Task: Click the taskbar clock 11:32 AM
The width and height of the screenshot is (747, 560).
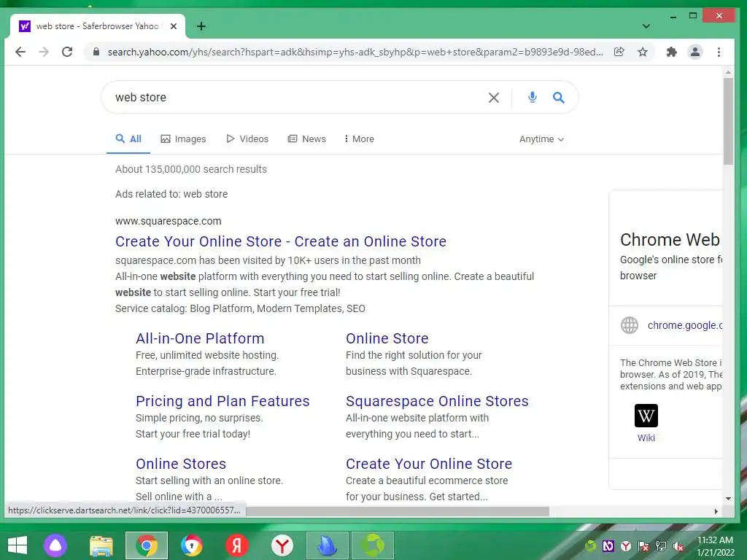Action: coord(715,540)
